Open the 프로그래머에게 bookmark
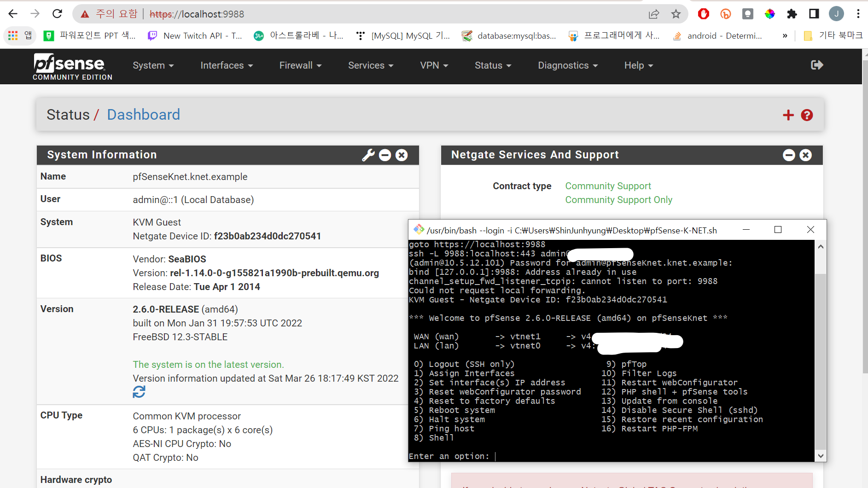Screen dimensions: 868x488 point(615,35)
